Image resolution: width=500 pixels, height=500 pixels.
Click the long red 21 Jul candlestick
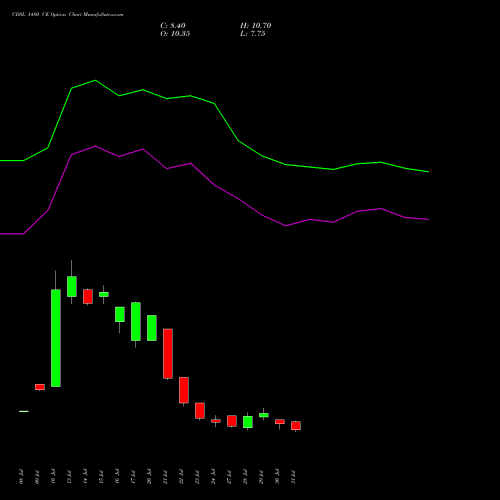[168, 354]
